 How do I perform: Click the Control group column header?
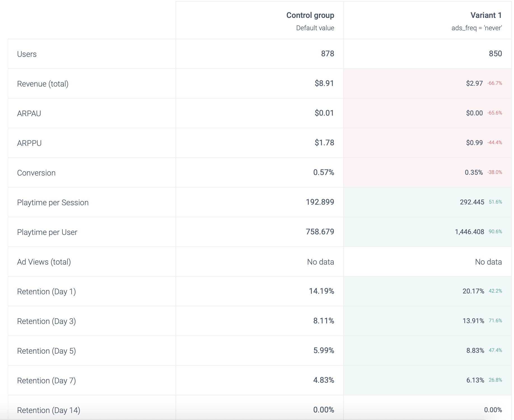[x=310, y=15]
